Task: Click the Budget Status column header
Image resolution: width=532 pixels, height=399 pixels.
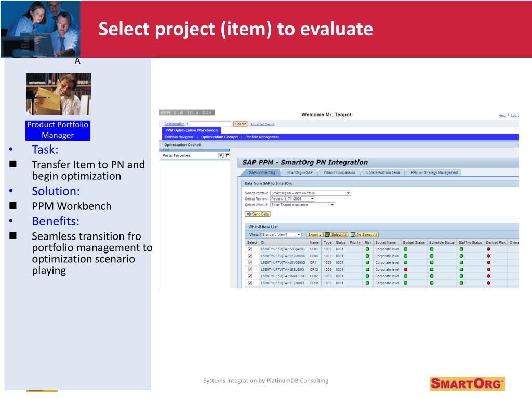Action: click(x=414, y=242)
